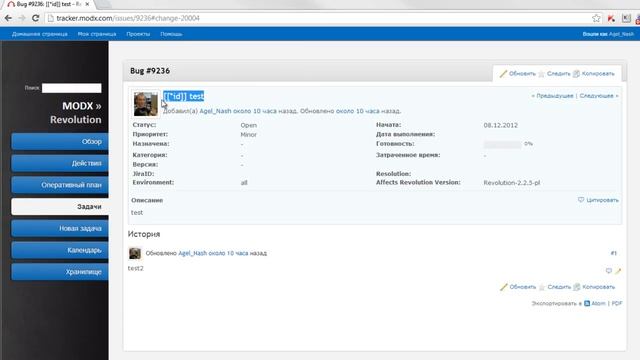The image size is (640, 360).
Task: Open the #1 history entry anchor
Action: click(x=613, y=253)
